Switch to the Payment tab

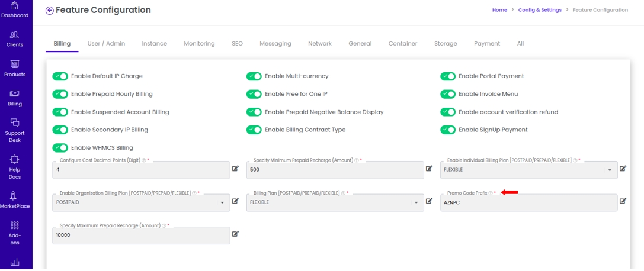487,43
